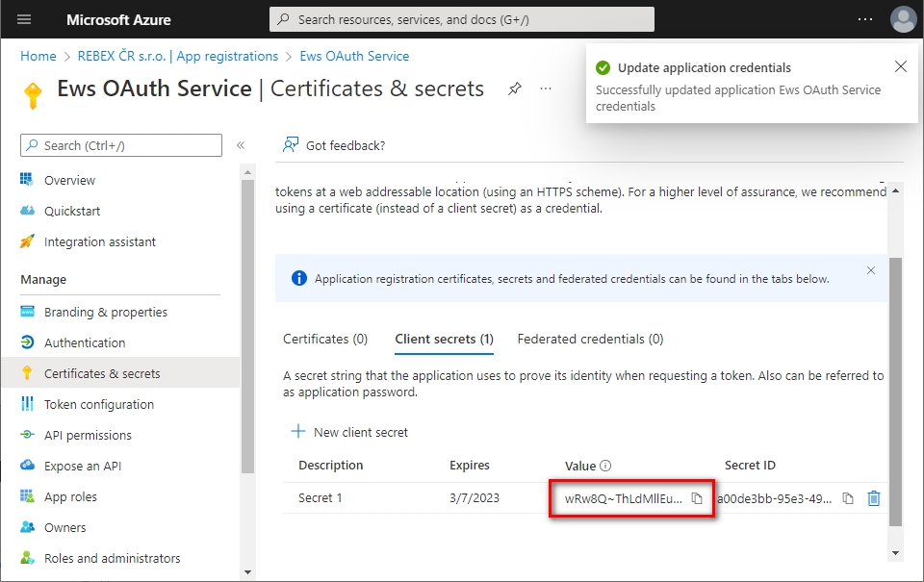Collapse the left sidebar menu
The height and width of the screenshot is (582, 924).
point(241,145)
